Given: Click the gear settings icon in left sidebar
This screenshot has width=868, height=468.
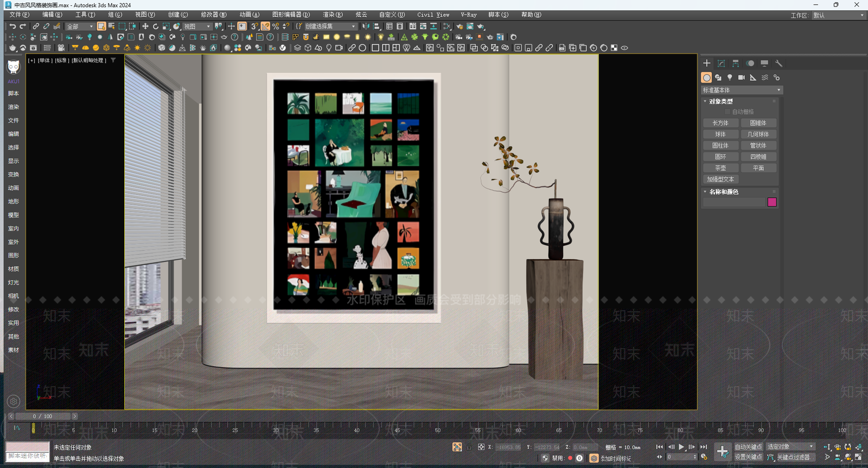Looking at the screenshot, I should (14, 401).
